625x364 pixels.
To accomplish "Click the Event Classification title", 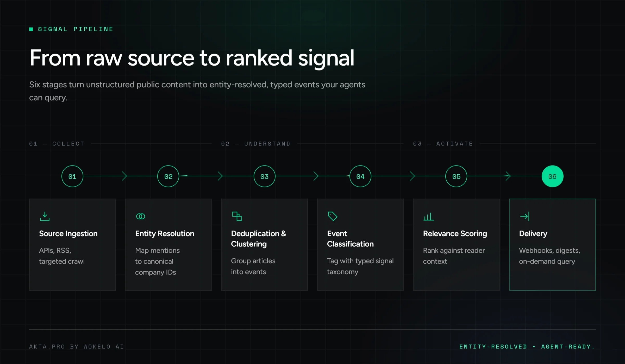I will click(350, 239).
